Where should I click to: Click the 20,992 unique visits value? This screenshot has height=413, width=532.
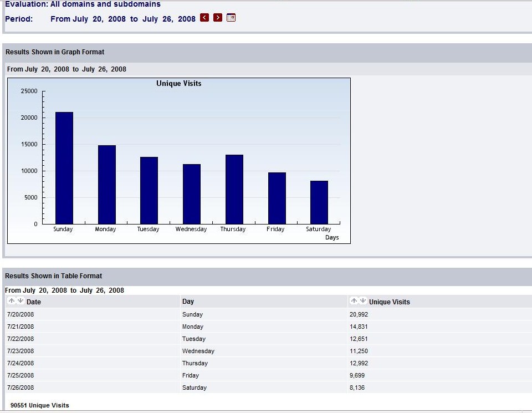pyautogui.click(x=359, y=314)
